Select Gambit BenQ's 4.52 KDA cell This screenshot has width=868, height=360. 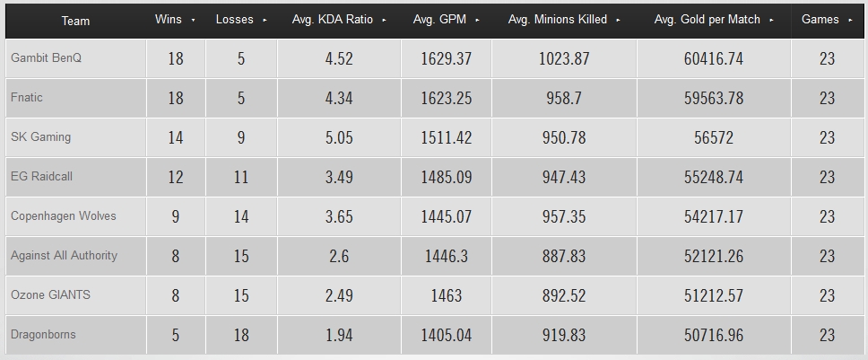pos(339,58)
